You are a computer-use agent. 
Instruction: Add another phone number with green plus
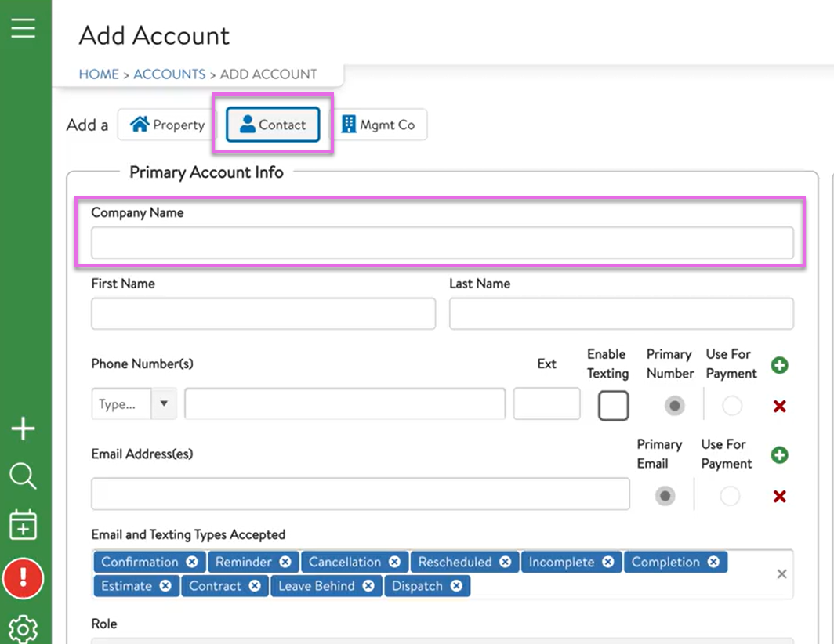tap(779, 365)
